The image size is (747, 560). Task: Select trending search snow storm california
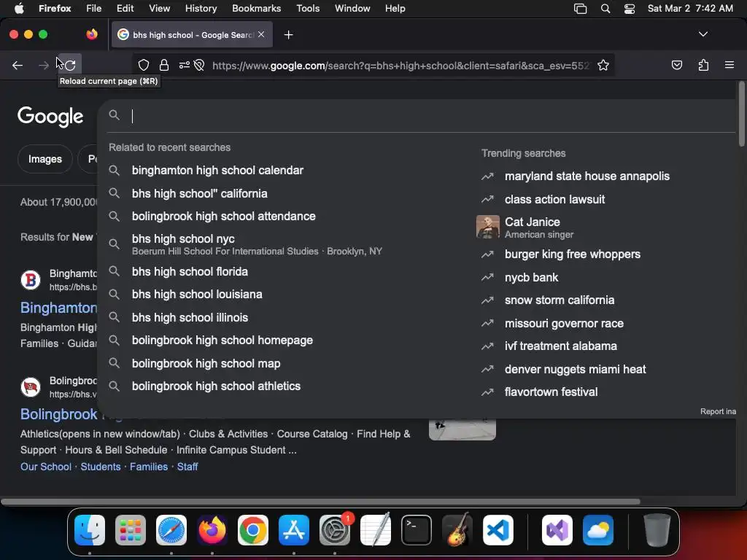pos(560,300)
